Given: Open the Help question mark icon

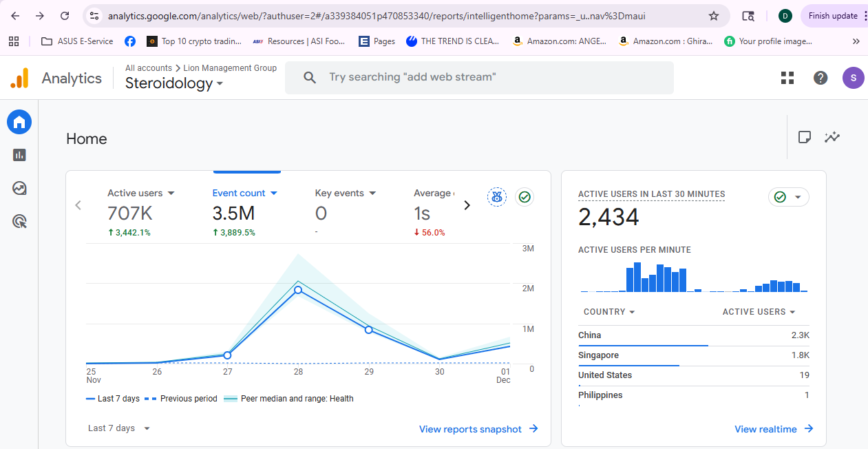Looking at the screenshot, I should click(821, 78).
